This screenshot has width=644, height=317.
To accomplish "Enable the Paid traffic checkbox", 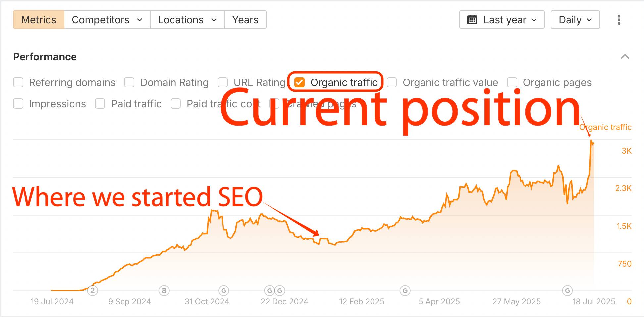I will point(100,104).
